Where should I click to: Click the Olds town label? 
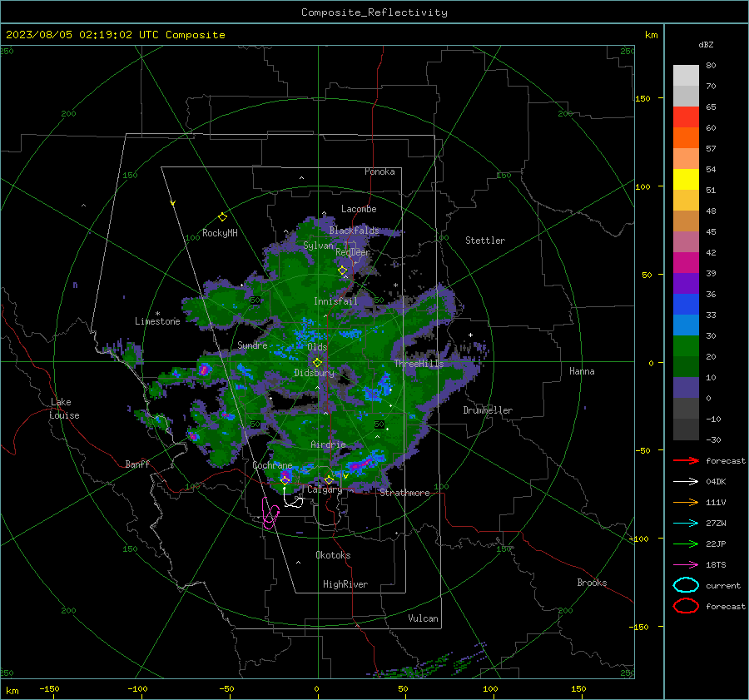[317, 347]
